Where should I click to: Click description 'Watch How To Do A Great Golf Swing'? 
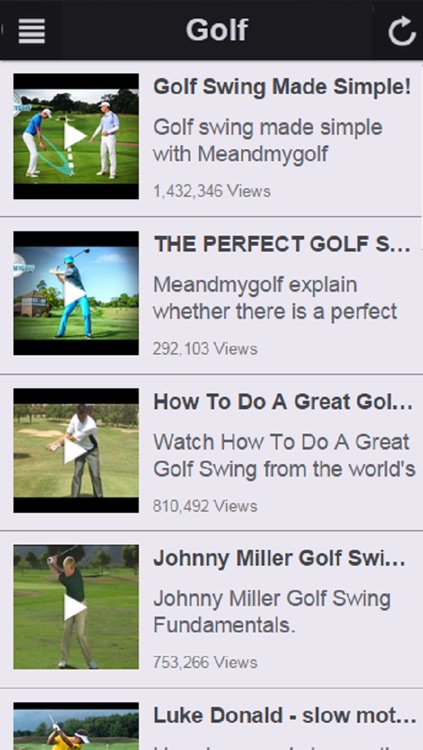click(284, 455)
